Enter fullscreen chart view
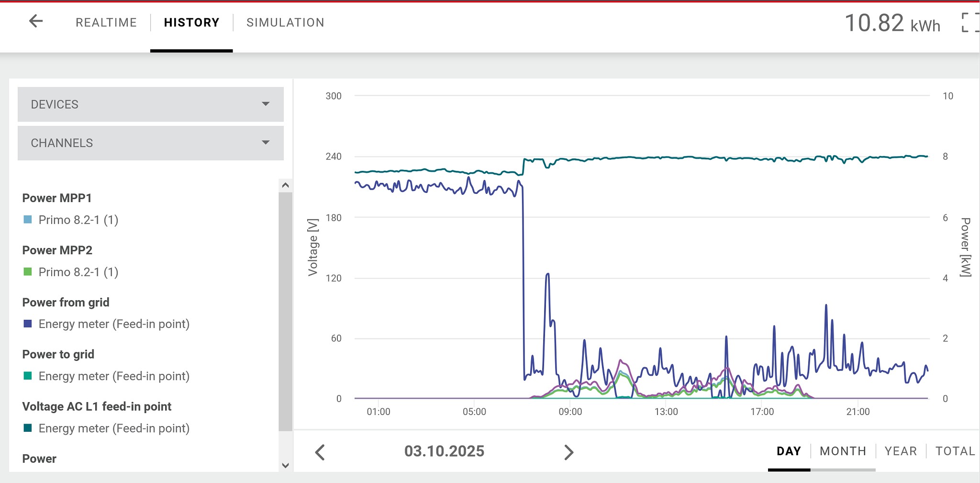980x483 pixels. tap(970, 22)
